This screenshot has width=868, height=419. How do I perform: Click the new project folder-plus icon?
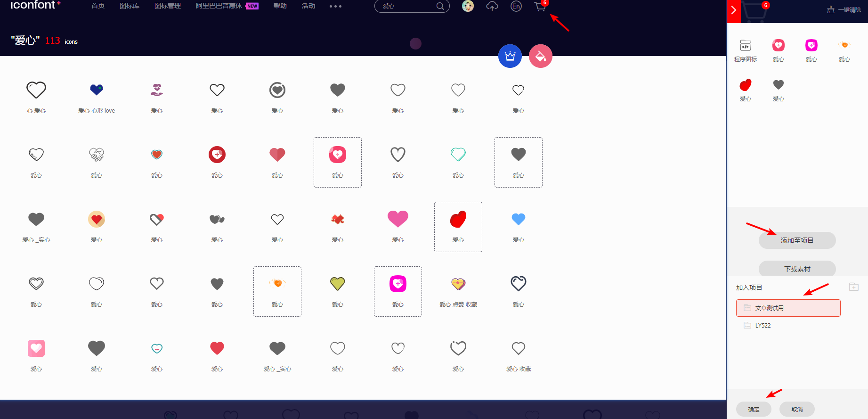[853, 287]
